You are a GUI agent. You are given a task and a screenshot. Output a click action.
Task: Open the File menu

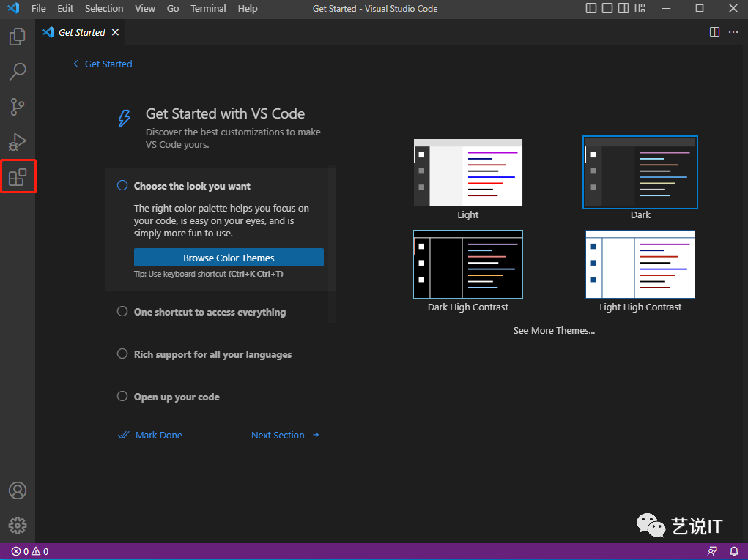click(x=39, y=8)
